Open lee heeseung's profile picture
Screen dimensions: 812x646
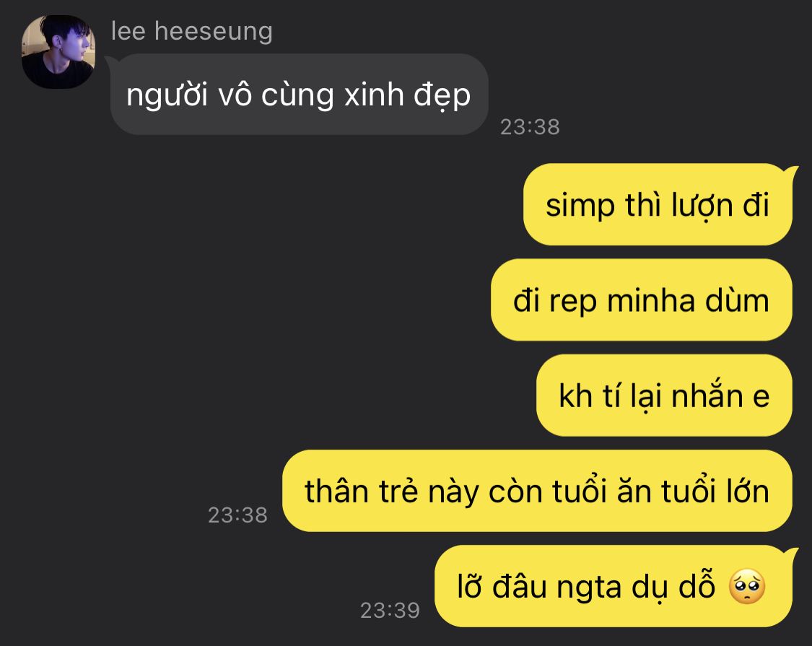[x=58, y=52]
